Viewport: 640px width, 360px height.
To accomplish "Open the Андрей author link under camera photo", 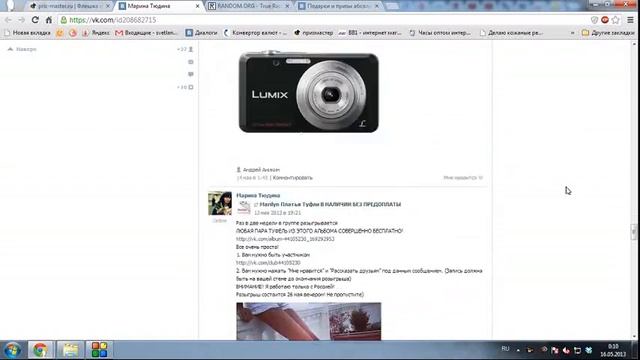I will [261, 169].
